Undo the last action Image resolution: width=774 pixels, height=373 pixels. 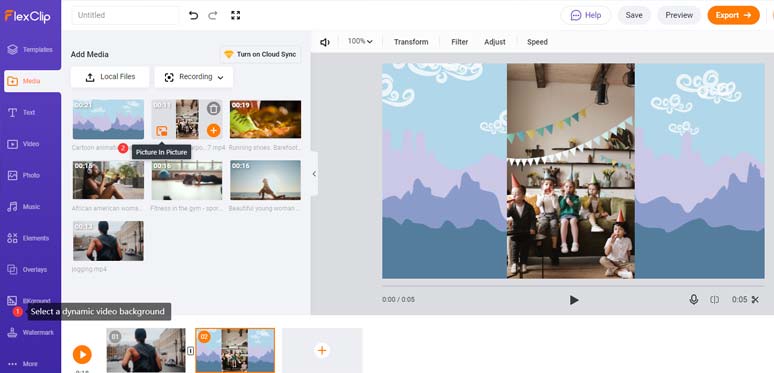click(x=194, y=15)
